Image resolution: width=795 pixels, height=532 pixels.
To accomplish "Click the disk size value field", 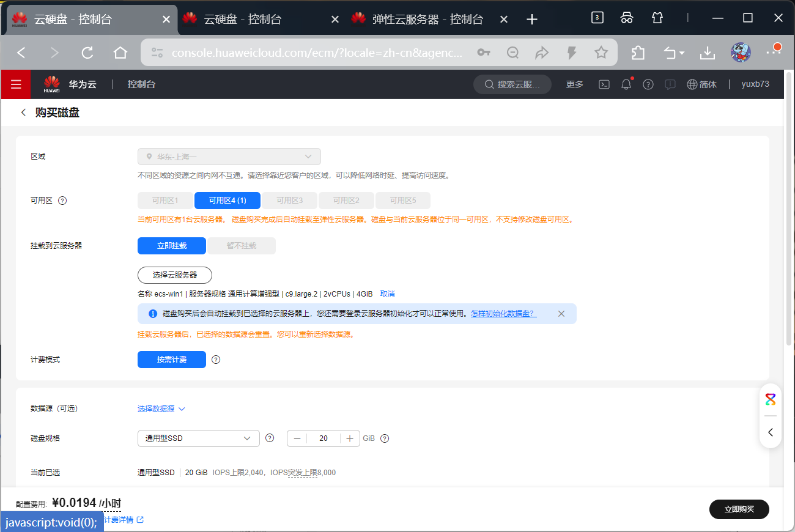I will coord(324,438).
